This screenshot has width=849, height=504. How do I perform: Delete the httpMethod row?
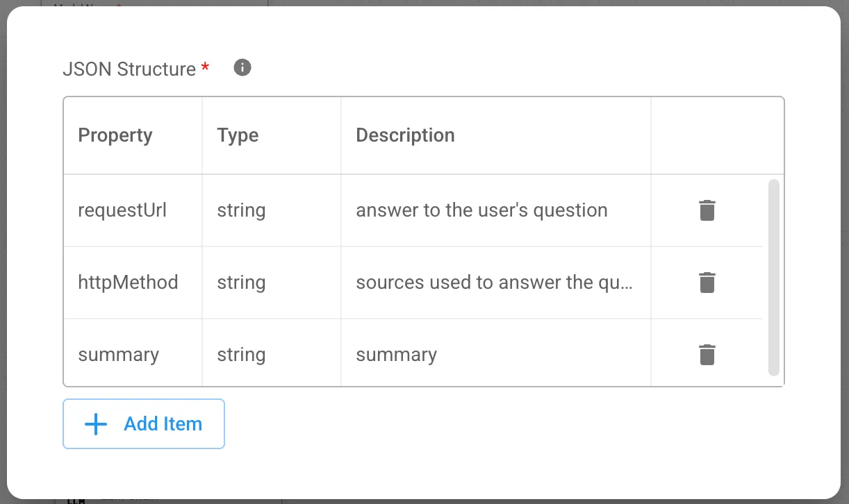click(x=707, y=283)
